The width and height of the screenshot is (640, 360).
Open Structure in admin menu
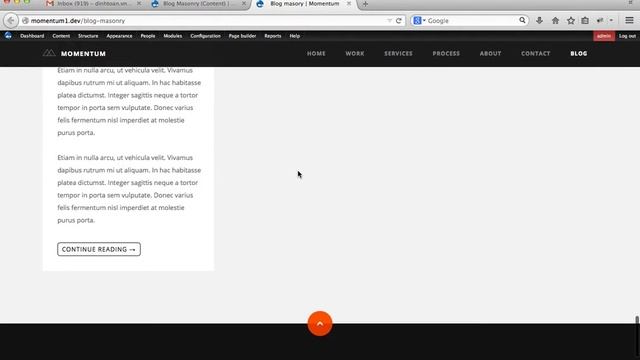point(88,36)
